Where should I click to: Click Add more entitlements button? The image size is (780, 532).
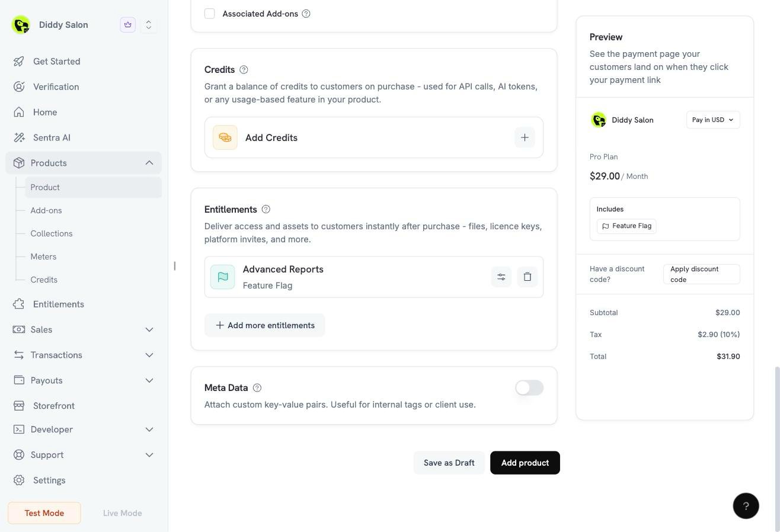[265, 325]
